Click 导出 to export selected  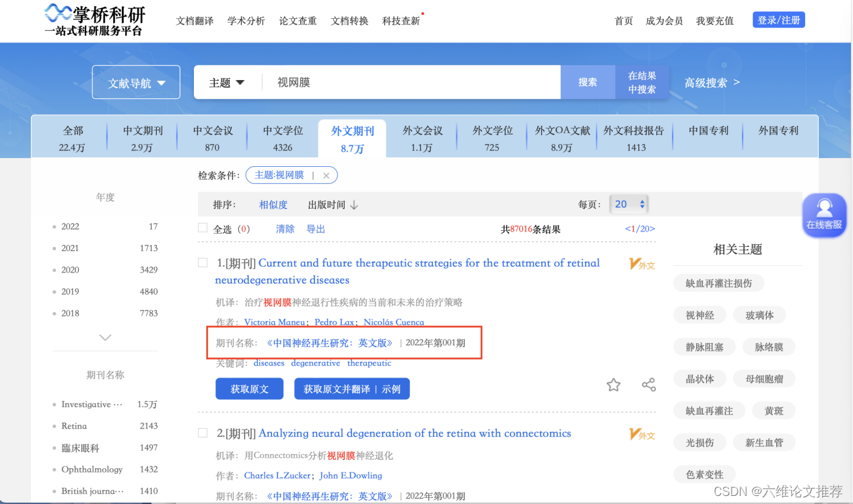tap(316, 229)
